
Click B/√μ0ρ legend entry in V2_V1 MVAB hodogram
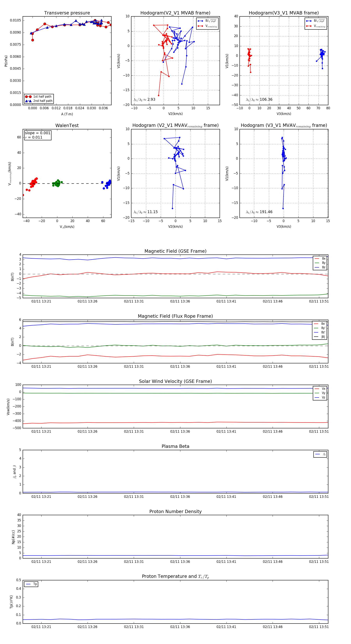[x=207, y=21]
